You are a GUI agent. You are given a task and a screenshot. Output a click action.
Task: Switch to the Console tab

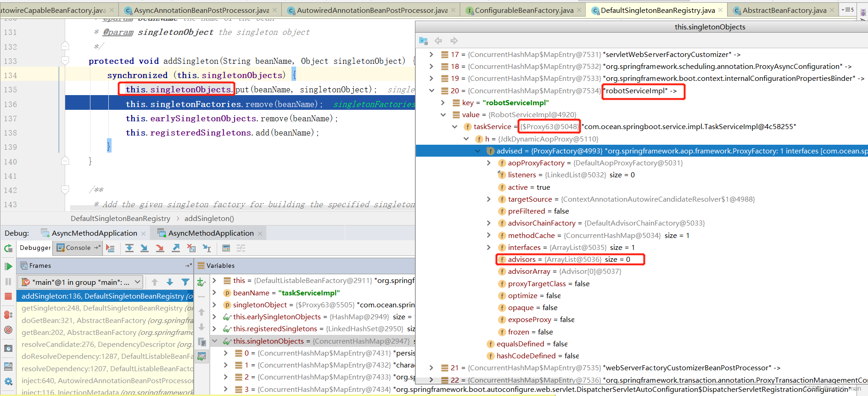(x=78, y=248)
